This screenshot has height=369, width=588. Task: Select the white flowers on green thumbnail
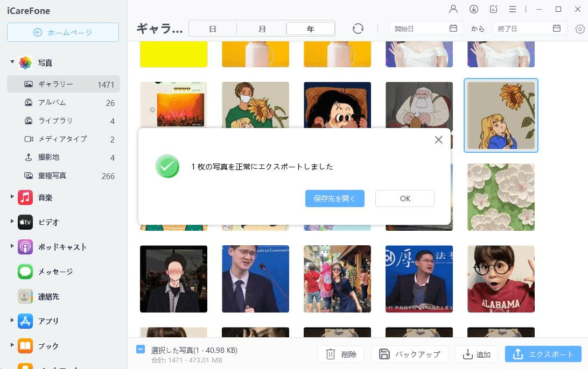(x=501, y=197)
